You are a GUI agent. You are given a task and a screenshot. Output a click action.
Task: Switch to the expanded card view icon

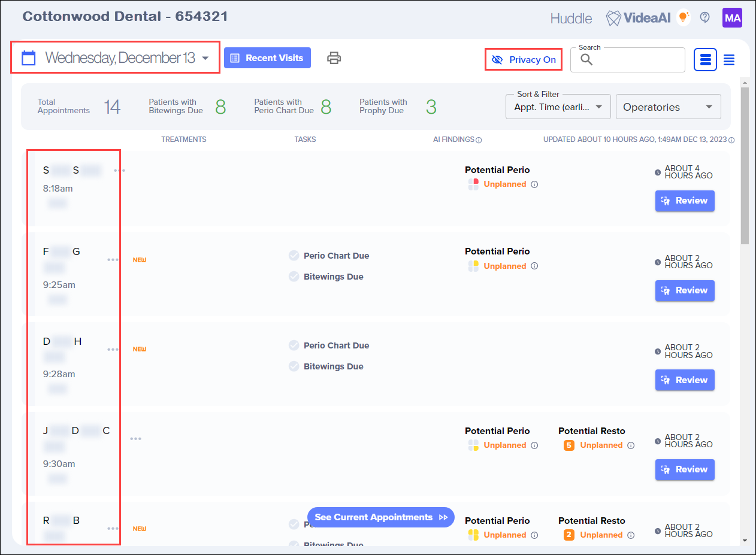[705, 59]
